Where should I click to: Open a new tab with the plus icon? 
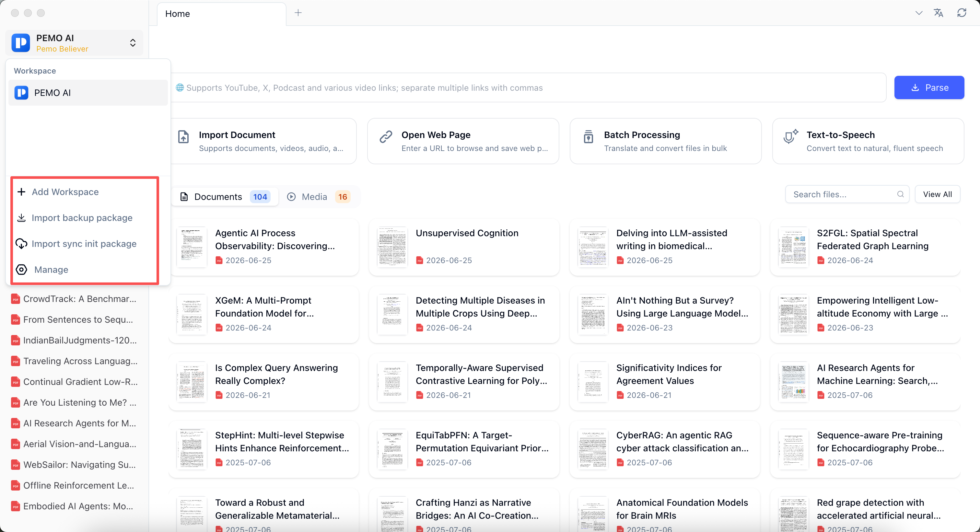[298, 13]
